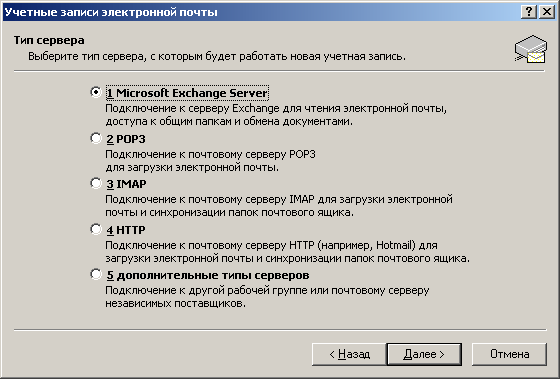Select the Microsoft Exchange Server radio button
The image size is (560, 379).
coord(96,92)
